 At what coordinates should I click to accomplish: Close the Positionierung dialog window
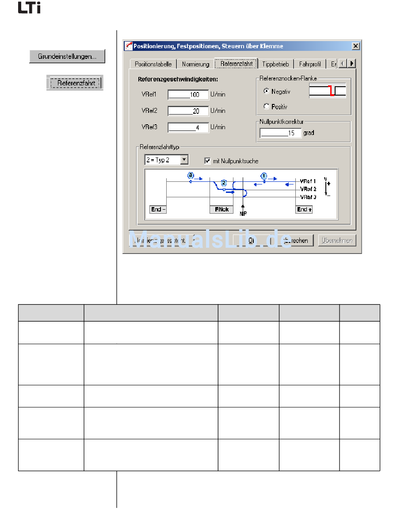click(x=355, y=46)
